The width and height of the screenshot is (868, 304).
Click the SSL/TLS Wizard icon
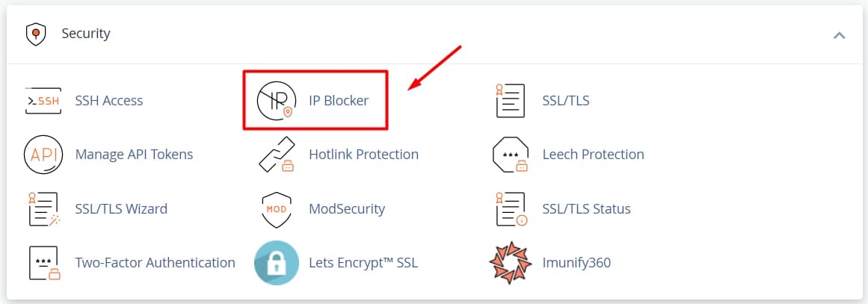43,209
